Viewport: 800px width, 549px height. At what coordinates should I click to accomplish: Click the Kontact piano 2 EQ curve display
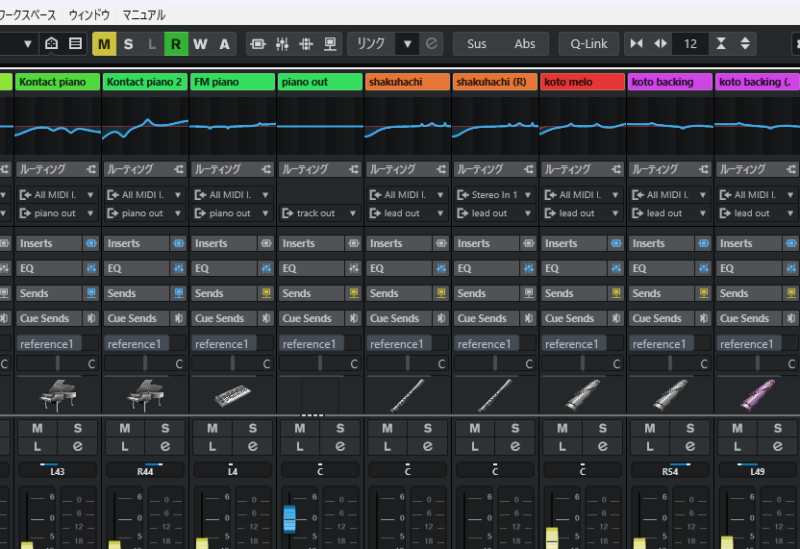coord(145,126)
